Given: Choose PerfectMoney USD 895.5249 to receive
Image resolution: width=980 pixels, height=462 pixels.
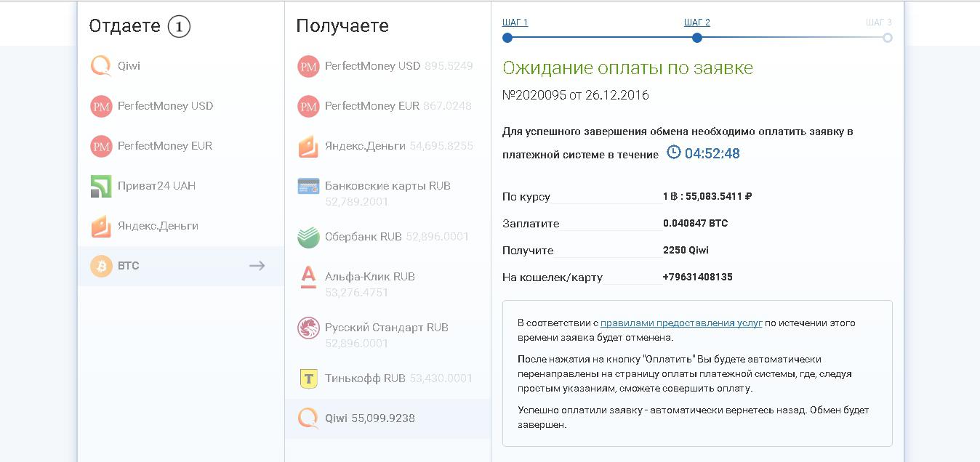Looking at the screenshot, I should [x=387, y=66].
